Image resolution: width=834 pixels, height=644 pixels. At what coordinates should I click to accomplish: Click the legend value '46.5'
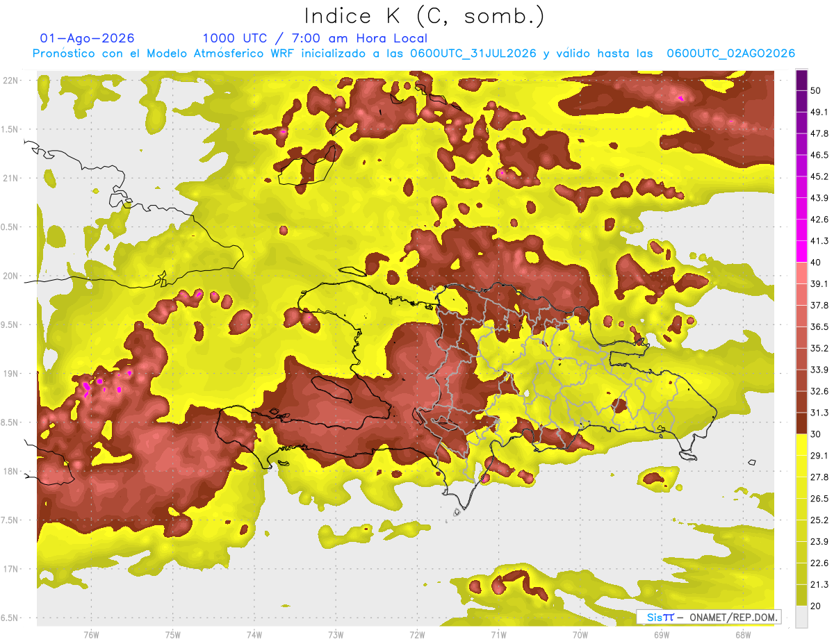coord(819,155)
